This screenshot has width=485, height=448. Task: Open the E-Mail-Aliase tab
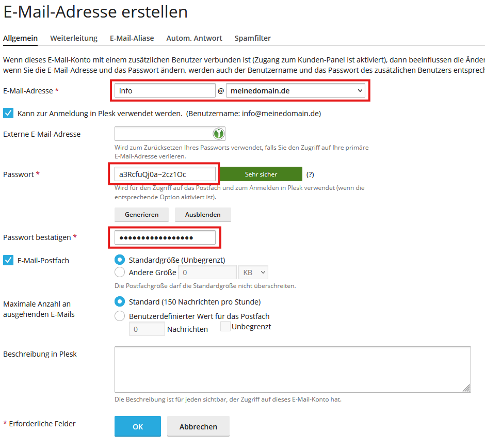(x=132, y=38)
